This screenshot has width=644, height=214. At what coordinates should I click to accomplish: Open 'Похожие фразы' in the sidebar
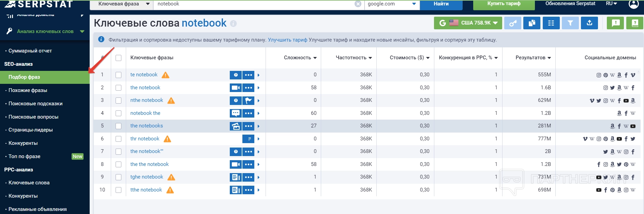[28, 90]
